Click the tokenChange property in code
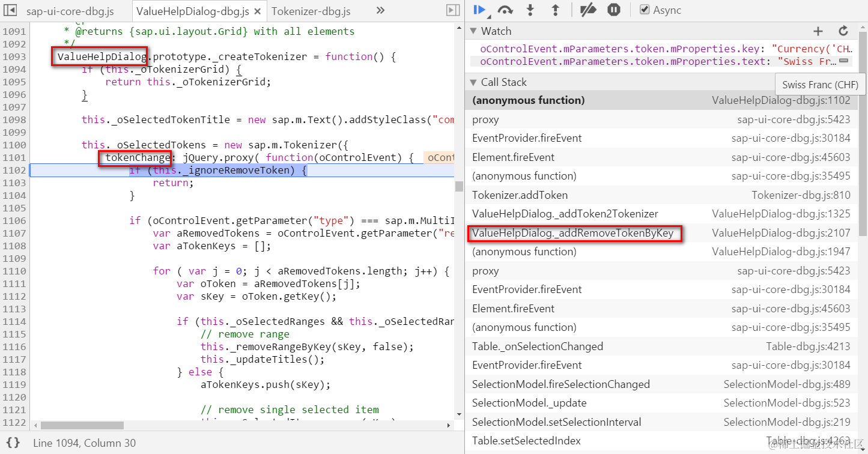868x454 pixels. click(138, 158)
